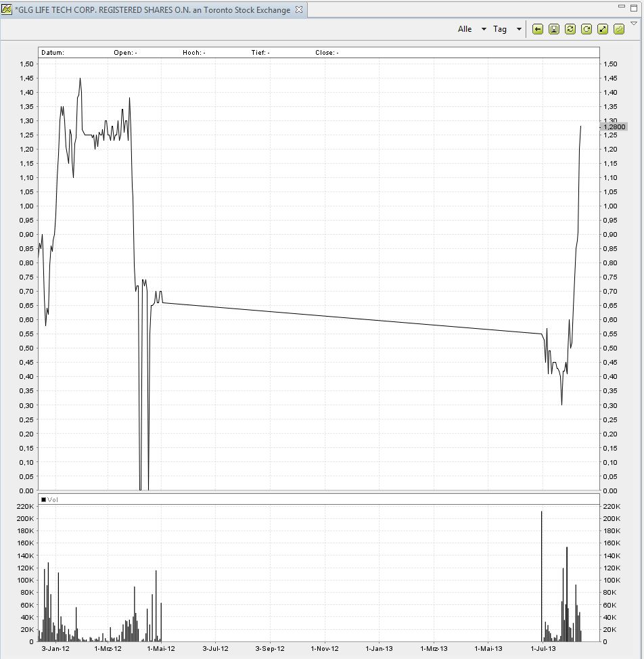Click the '1-Mai-12' date axis label
This screenshot has height=659, width=644.
point(161,648)
